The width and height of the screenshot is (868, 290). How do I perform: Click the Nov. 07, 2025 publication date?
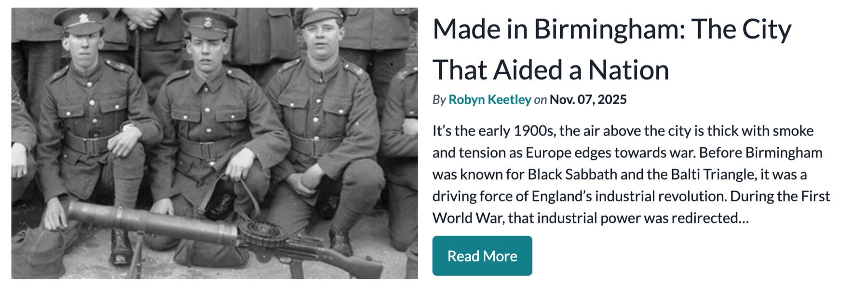[x=588, y=99]
